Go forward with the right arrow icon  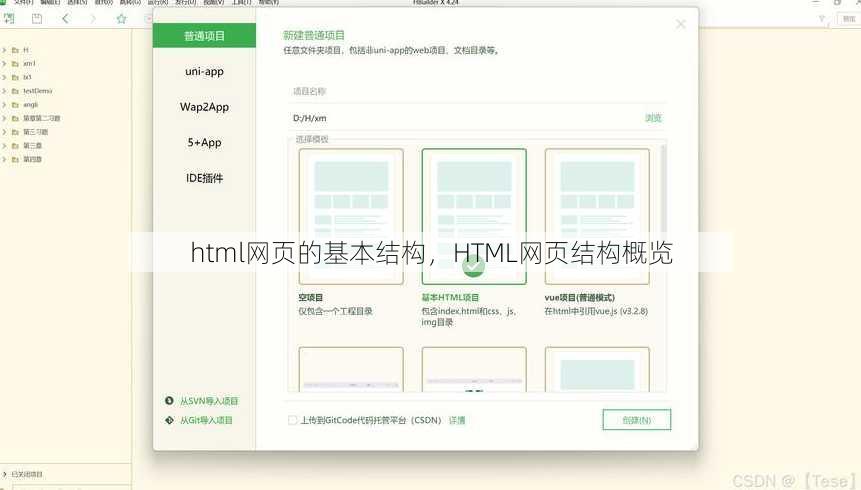92,19
